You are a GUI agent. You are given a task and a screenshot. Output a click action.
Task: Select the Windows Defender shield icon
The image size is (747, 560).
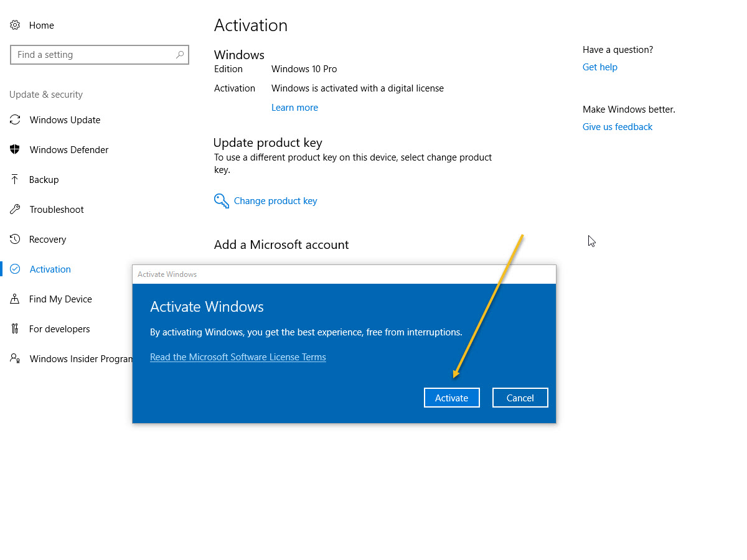(15, 149)
